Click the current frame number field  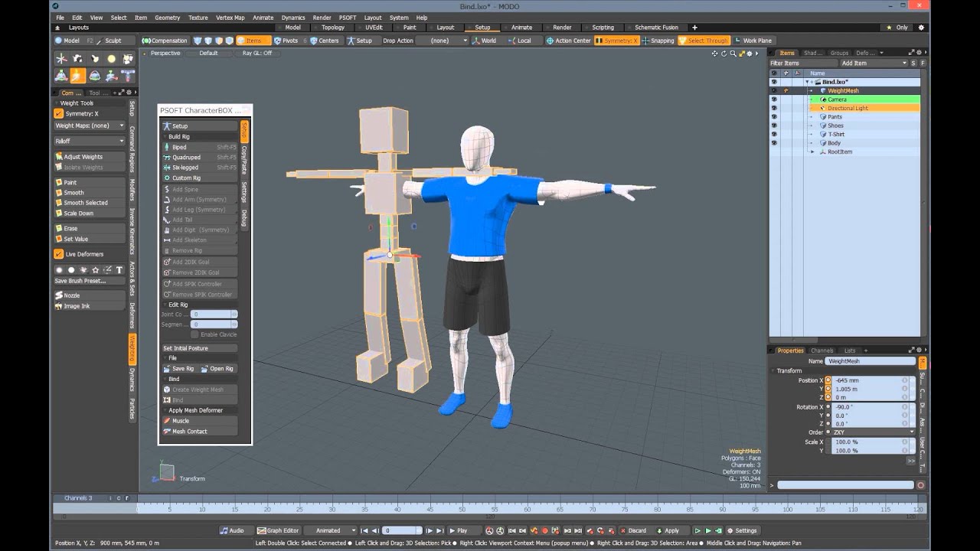tap(403, 530)
